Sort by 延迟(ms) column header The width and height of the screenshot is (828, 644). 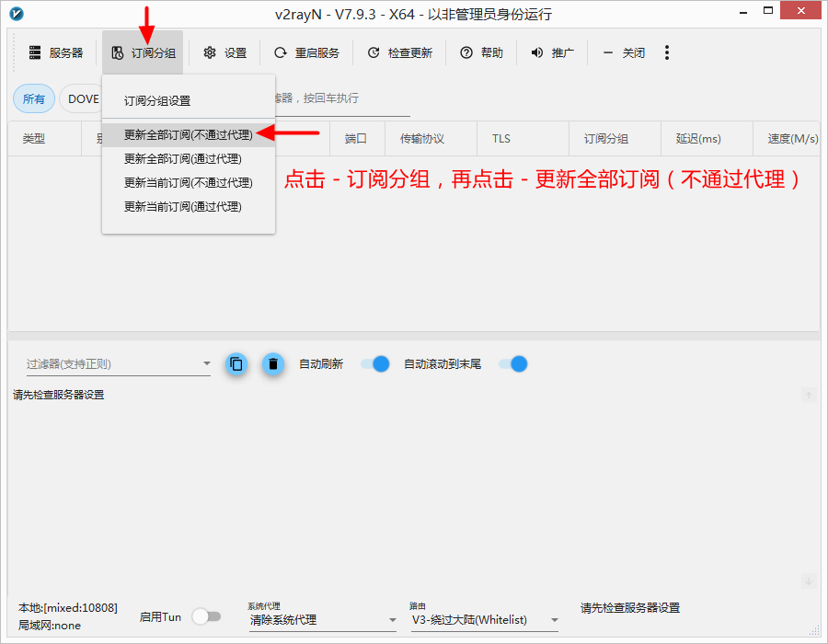[x=707, y=139]
